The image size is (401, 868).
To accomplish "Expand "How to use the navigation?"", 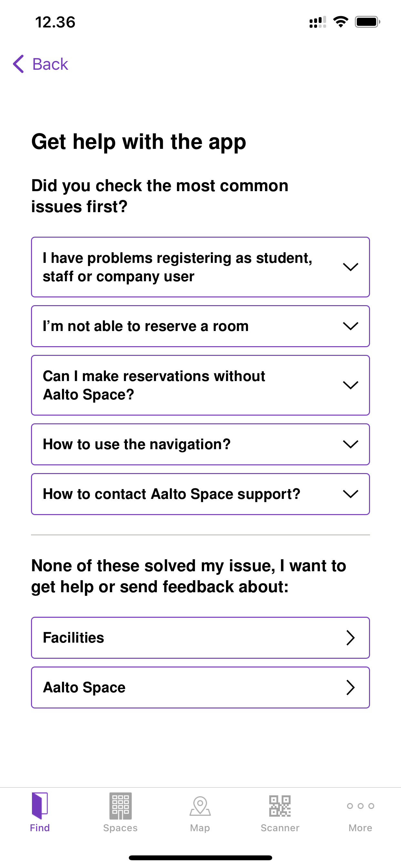I will (200, 444).
